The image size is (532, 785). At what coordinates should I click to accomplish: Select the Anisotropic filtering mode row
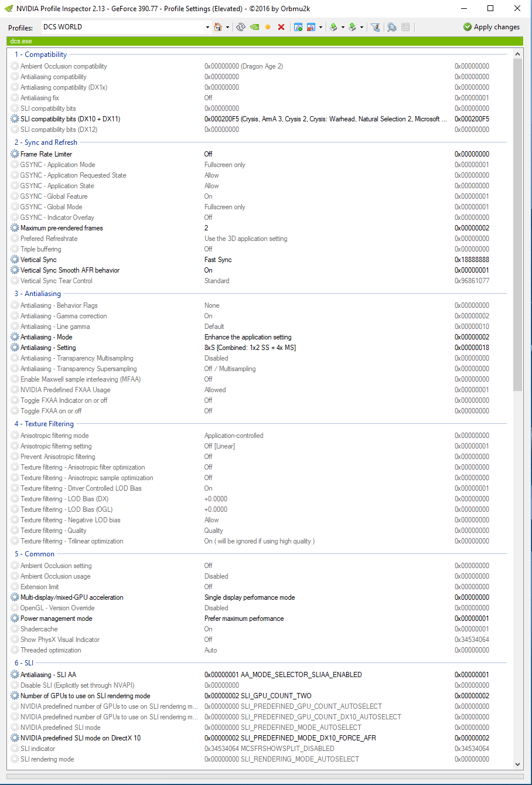259,436
